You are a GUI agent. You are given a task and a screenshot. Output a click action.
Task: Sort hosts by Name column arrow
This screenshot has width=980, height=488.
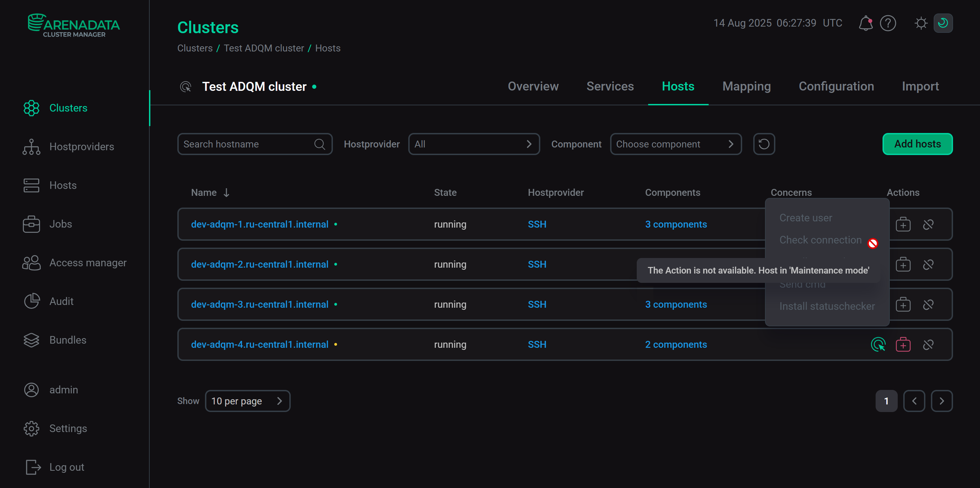[x=226, y=193]
